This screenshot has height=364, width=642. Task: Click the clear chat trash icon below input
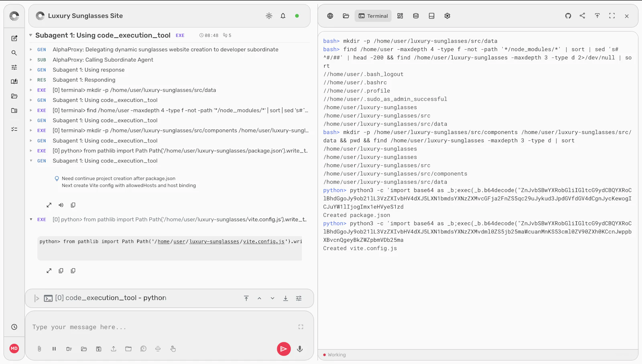point(69,349)
